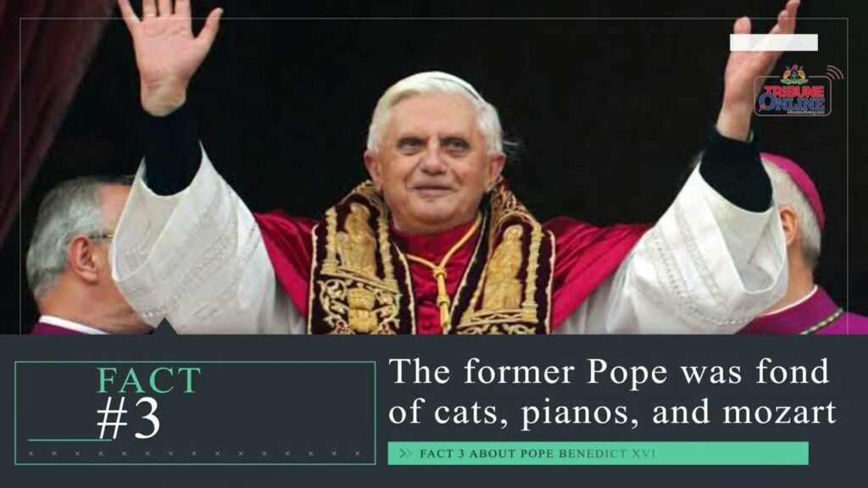
Task: Click the double chevron arrows in green banner
Action: pos(406,454)
